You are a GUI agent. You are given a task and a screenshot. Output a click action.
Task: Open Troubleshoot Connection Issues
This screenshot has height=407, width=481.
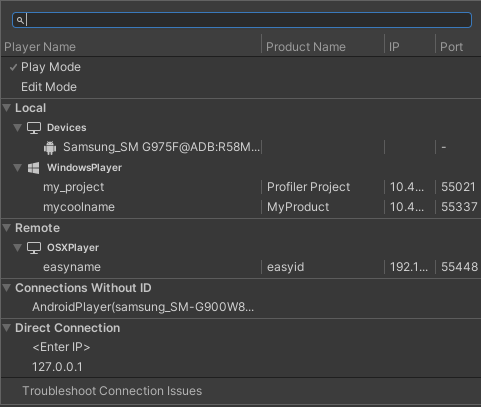click(x=112, y=391)
